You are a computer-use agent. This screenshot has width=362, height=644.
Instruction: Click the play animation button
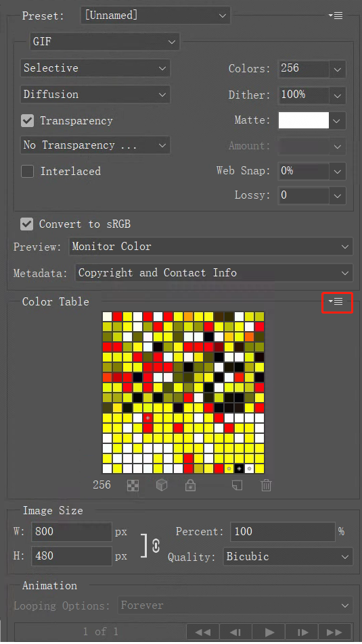pos(269,632)
